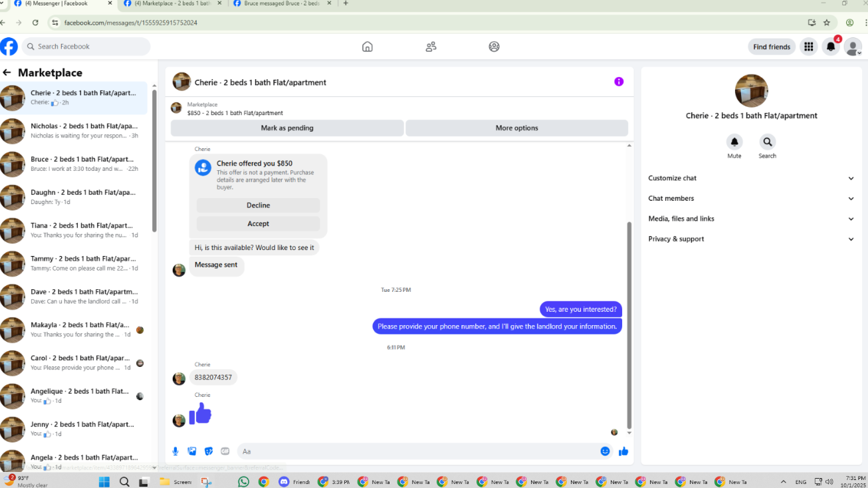Expand the Chat members section
This screenshot has height=488, width=868.
[x=751, y=198]
